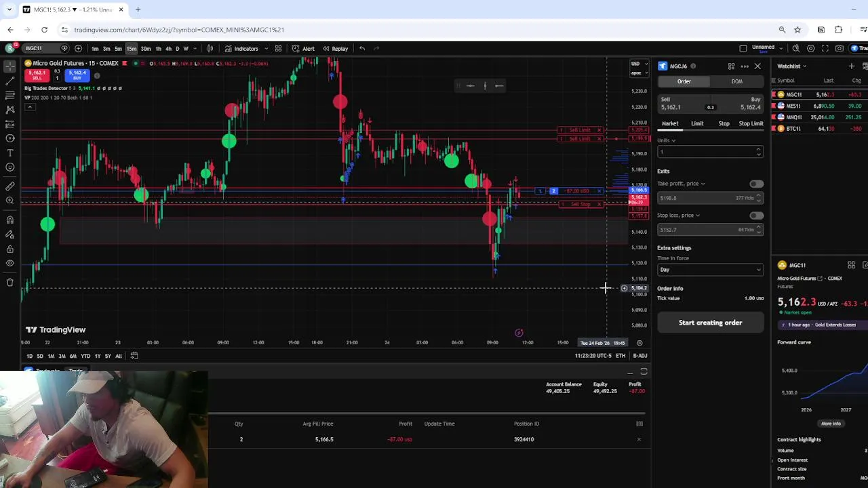This screenshot has height=488, width=868.
Task: Click the remove objects trash icon
Action: click(x=9, y=282)
